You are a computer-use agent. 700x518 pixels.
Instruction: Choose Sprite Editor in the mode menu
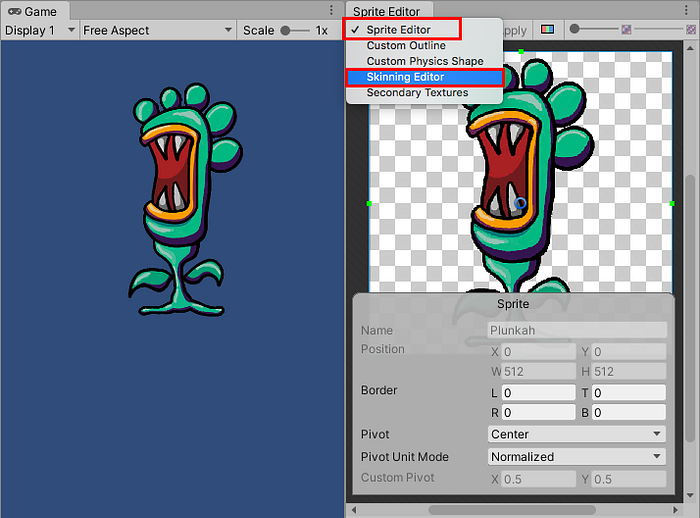coord(399,29)
